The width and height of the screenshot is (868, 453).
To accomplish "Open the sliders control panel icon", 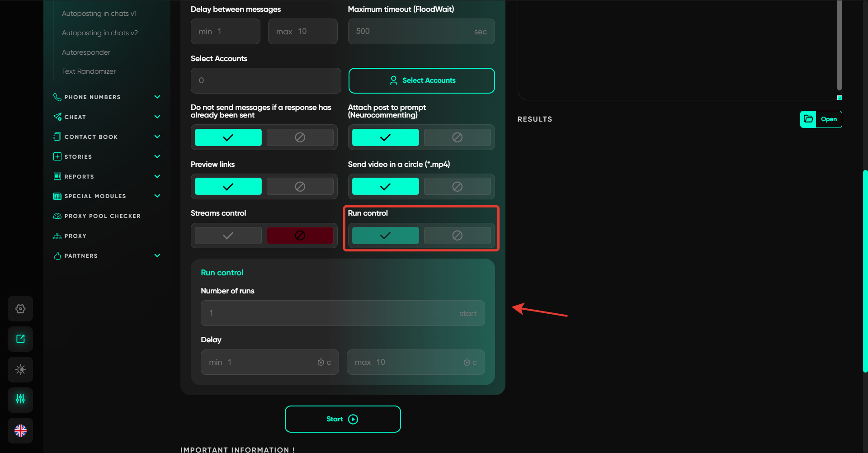I will [x=20, y=399].
